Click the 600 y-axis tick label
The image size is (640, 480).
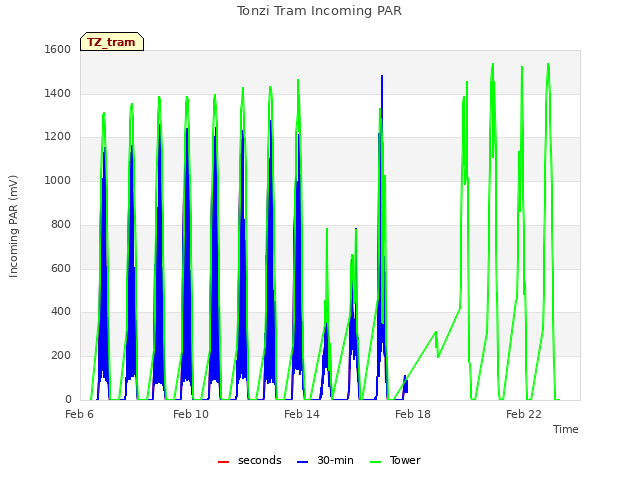click(x=61, y=268)
